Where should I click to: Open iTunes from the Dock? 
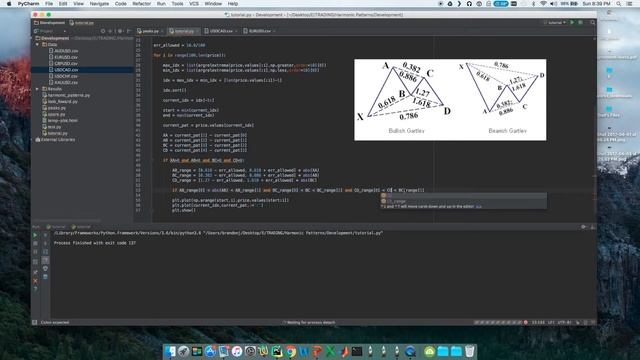(237, 351)
